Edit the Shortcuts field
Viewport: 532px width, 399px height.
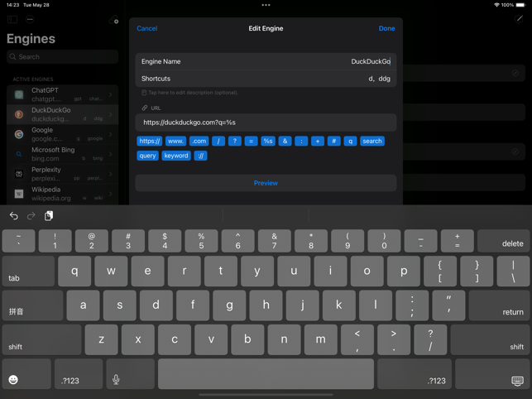(266, 79)
